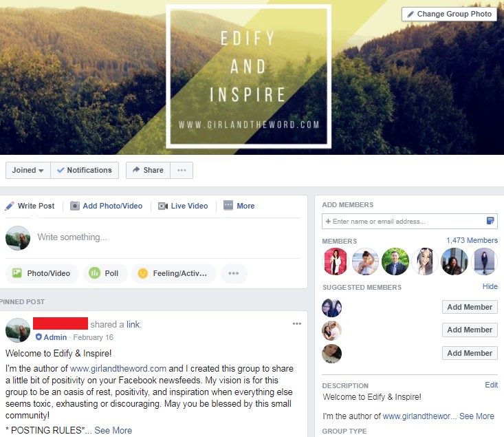The image size is (504, 437).
Task: Open composer's additional options ellipsis pill
Action: (x=234, y=273)
